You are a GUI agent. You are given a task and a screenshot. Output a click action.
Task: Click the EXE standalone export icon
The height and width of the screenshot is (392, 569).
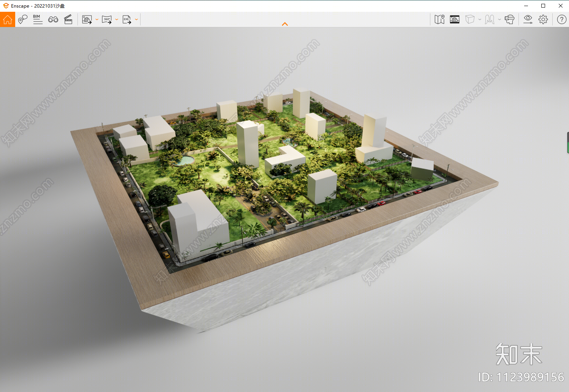point(127,20)
